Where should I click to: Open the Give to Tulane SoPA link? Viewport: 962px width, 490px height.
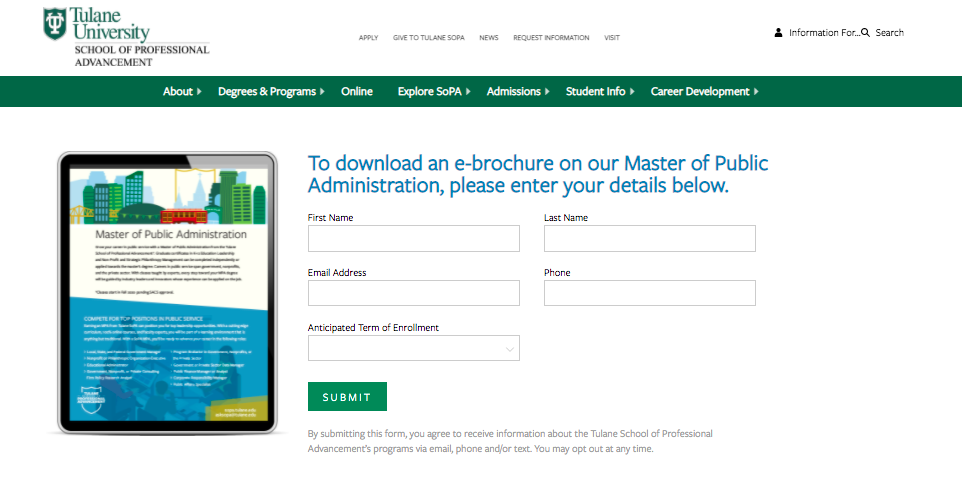(428, 38)
